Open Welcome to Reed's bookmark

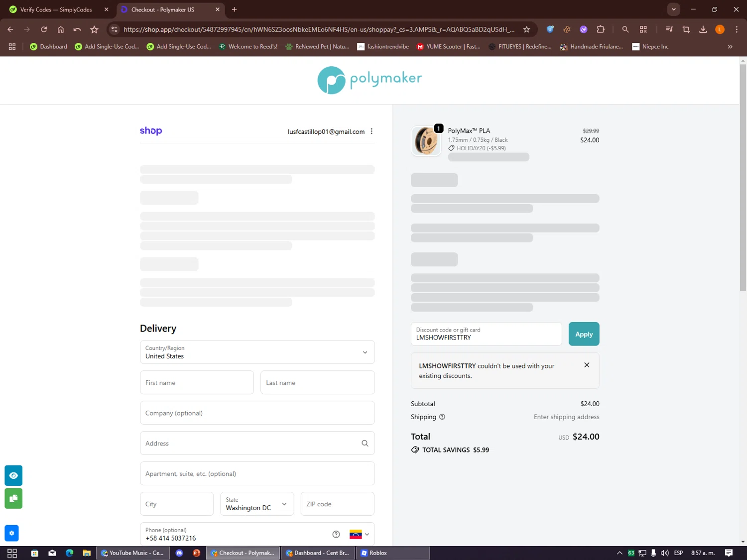click(248, 46)
